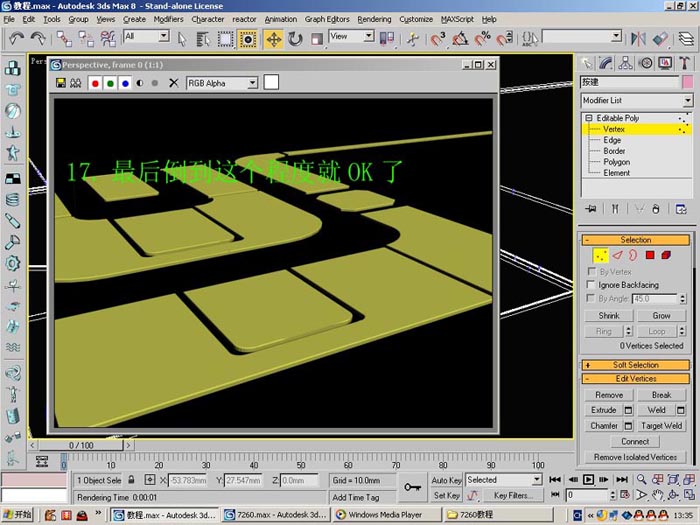Click Remove Isolated Vertices button
700x525 pixels.
[x=635, y=457]
